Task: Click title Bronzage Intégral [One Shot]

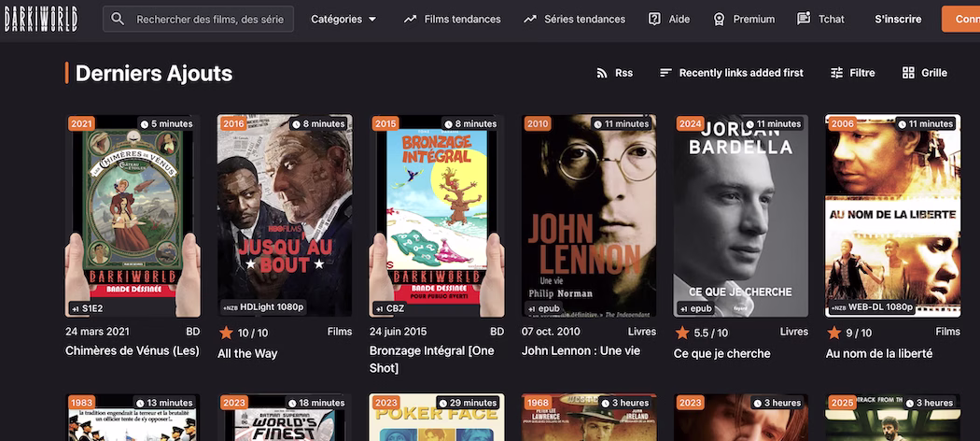Action: click(x=432, y=360)
